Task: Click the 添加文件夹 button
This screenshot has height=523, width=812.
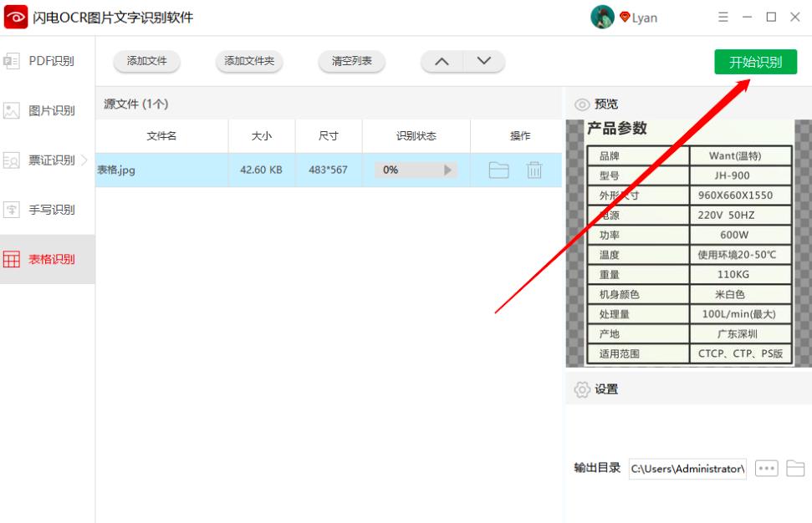Action: (x=249, y=62)
